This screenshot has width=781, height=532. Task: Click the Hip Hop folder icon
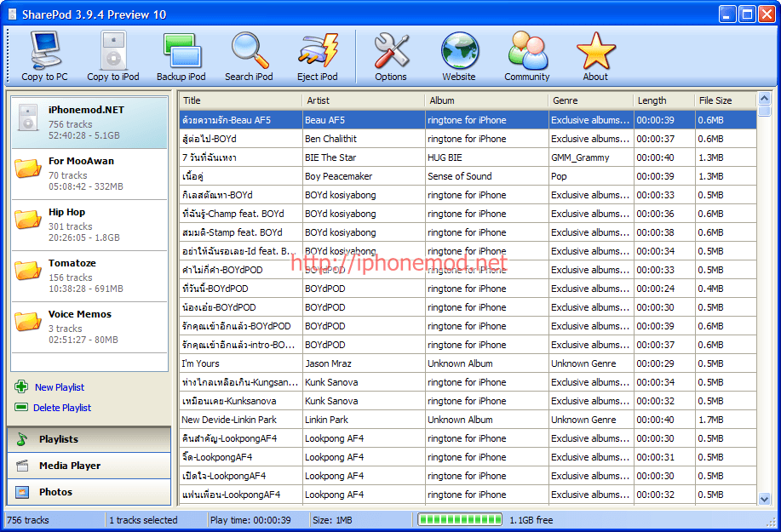tap(28, 219)
